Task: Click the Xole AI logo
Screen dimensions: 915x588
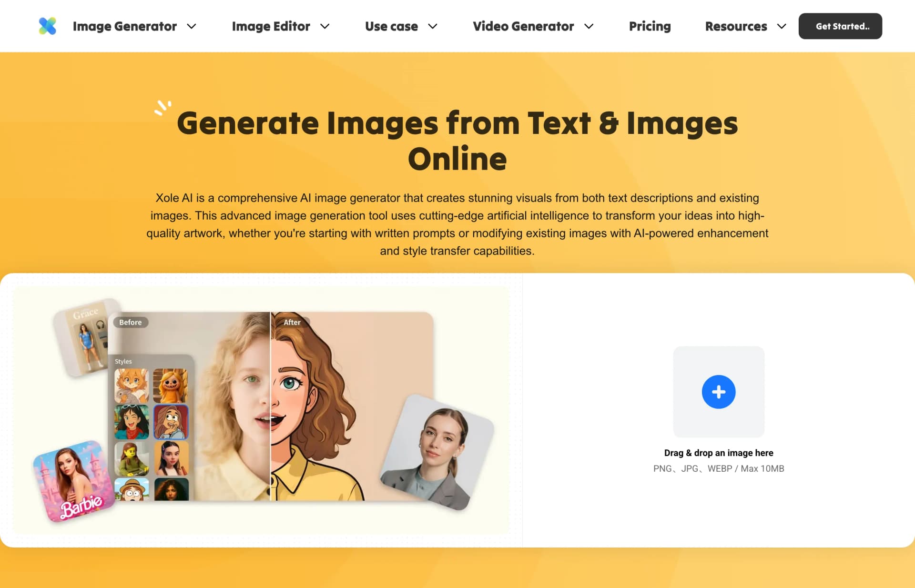Action: pyautogui.click(x=47, y=26)
